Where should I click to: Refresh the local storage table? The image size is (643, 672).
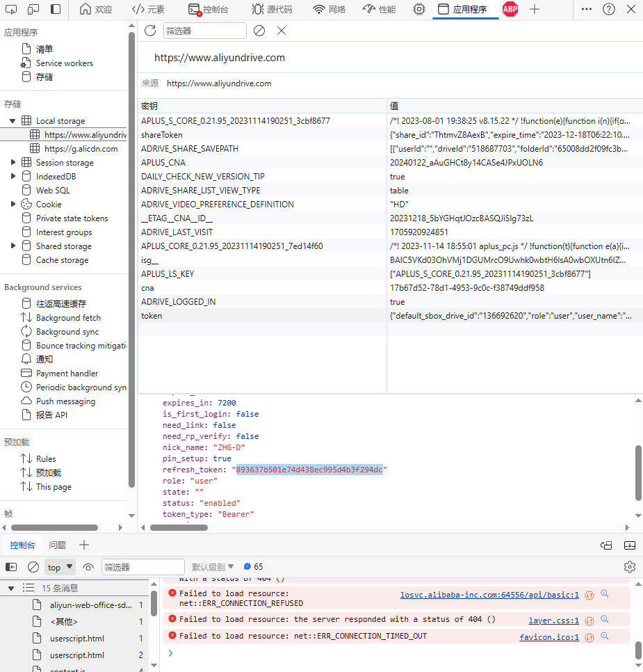point(150,31)
